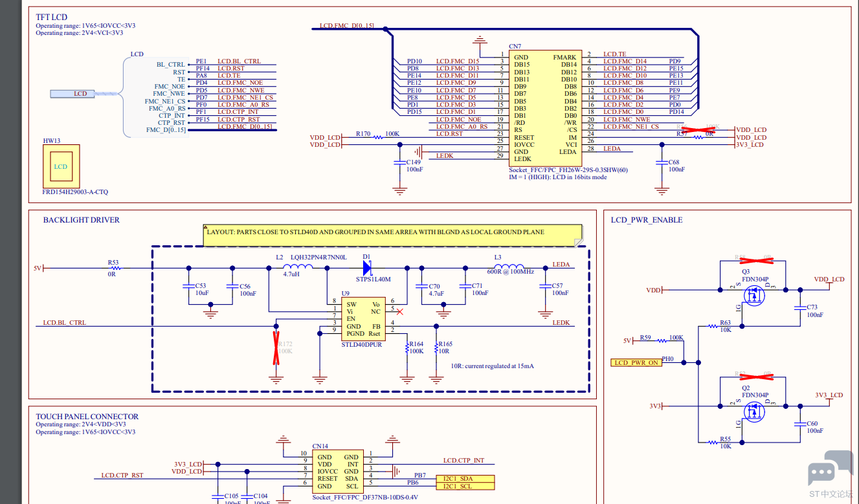The height and width of the screenshot is (504, 859).
Task: Select the BACKLIGHT DRIVER section heading
Action: [82, 220]
